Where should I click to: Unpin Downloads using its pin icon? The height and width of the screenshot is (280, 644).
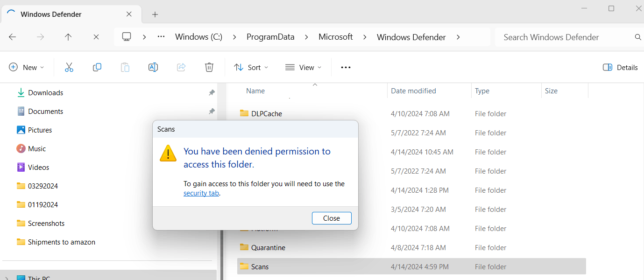coord(212,92)
